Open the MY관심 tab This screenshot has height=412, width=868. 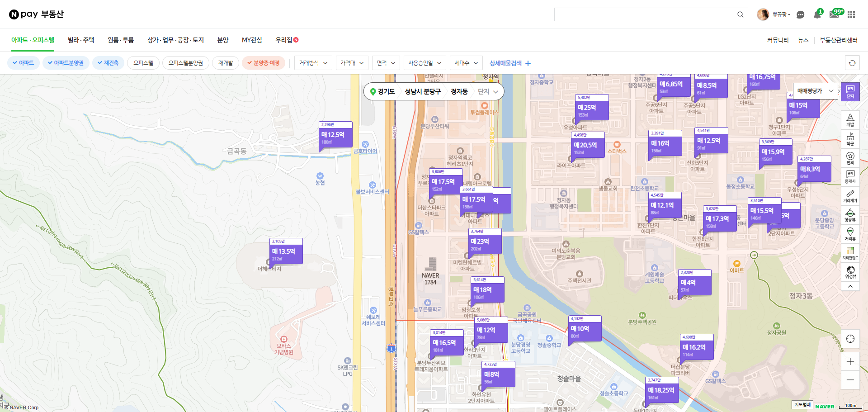pos(252,40)
